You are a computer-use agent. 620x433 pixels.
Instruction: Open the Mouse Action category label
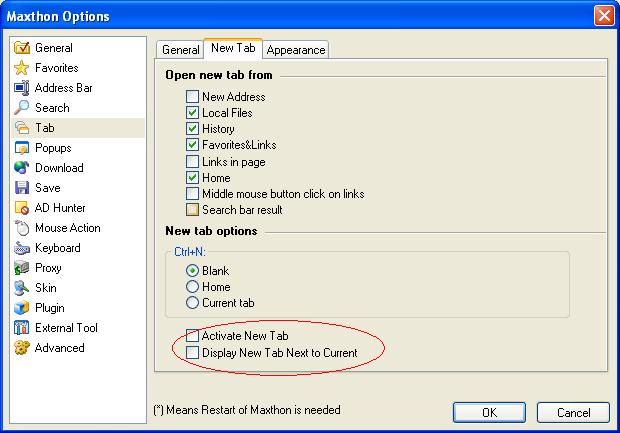68,228
